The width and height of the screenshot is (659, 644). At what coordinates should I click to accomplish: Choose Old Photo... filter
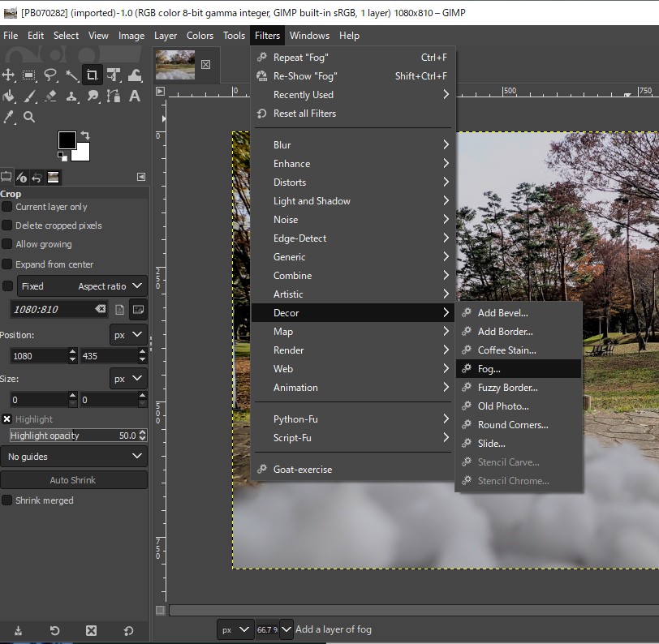tap(519, 406)
